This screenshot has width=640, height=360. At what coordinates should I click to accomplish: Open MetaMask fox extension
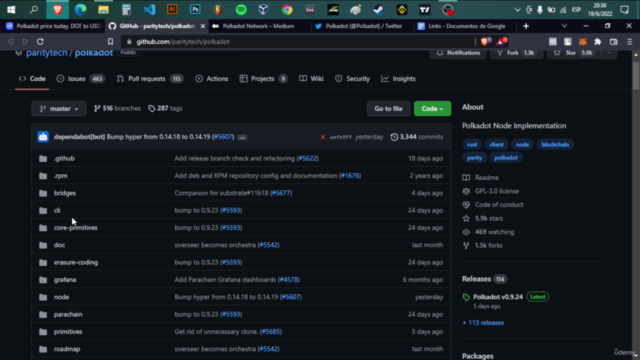pyautogui.click(x=583, y=42)
